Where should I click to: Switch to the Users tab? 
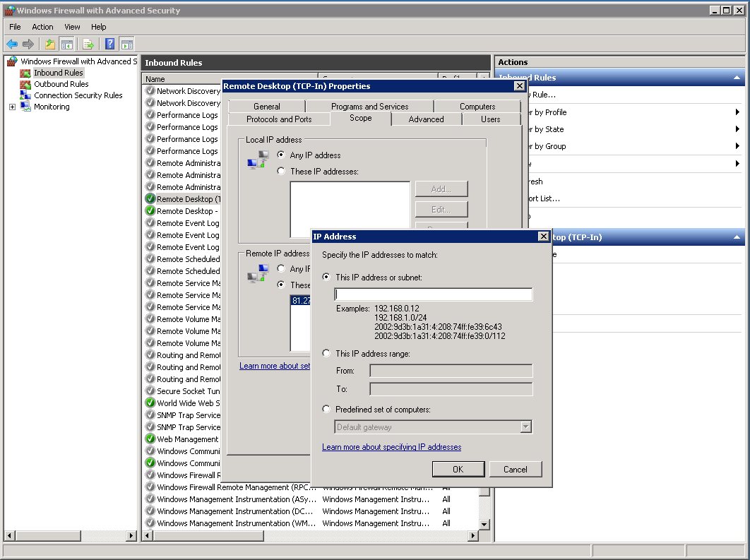[491, 119]
